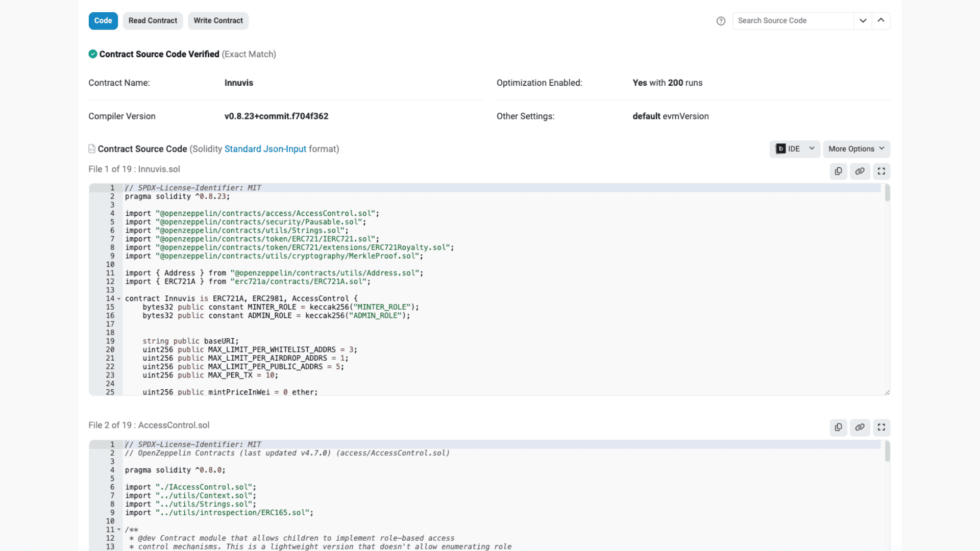Copy Innuvis.sol source code to clipboard
The image size is (980, 551).
[x=838, y=171]
